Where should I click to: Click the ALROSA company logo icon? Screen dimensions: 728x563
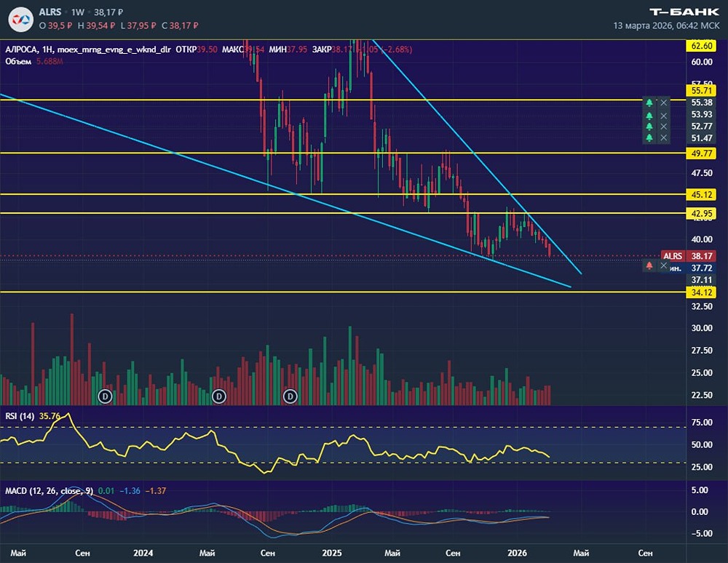(x=21, y=20)
